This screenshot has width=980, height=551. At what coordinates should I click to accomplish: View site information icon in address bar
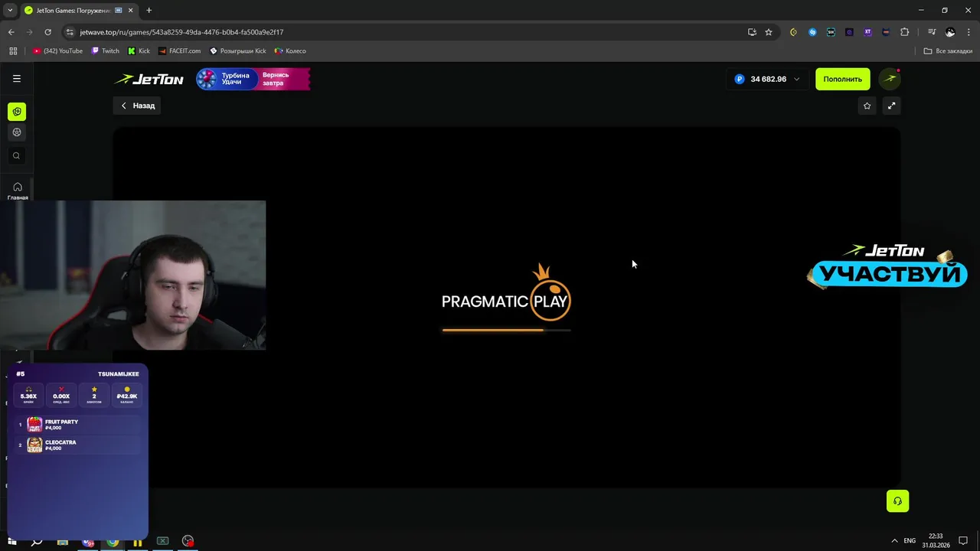pyautogui.click(x=70, y=32)
